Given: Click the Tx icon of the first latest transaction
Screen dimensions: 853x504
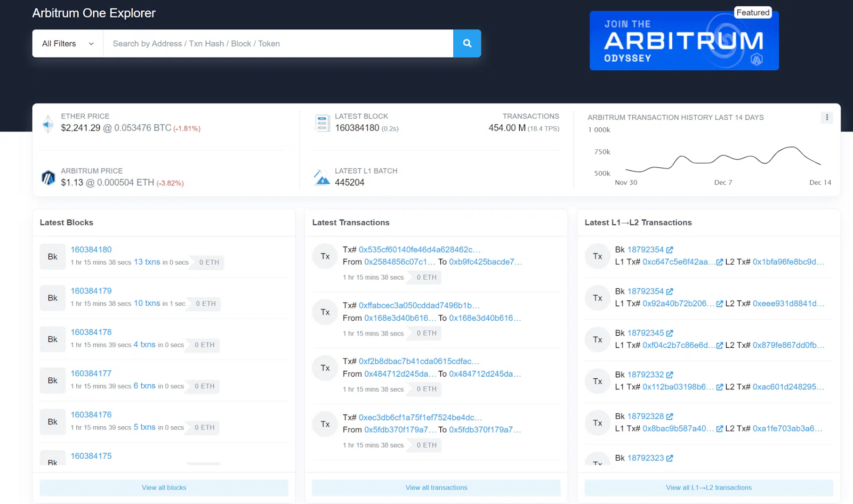Looking at the screenshot, I should [325, 256].
